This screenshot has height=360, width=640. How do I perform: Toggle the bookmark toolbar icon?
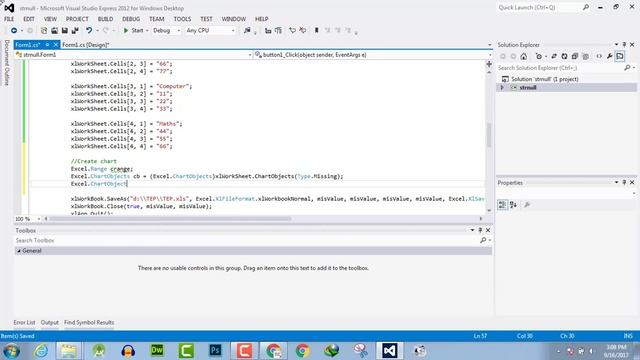[316, 31]
